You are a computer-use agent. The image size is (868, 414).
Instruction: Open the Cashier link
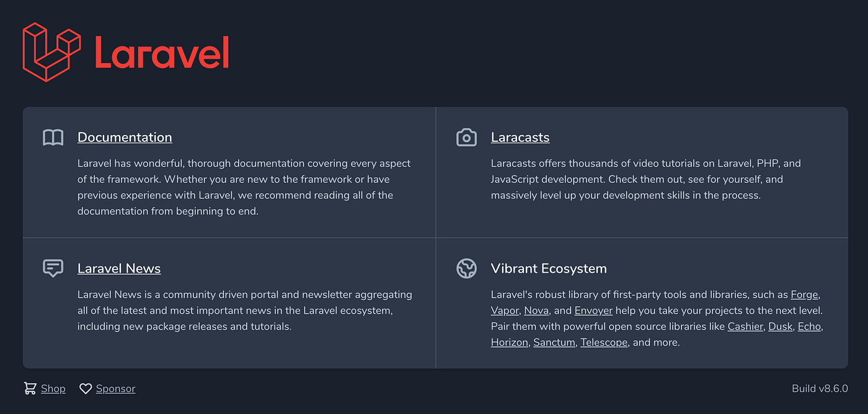pos(745,326)
